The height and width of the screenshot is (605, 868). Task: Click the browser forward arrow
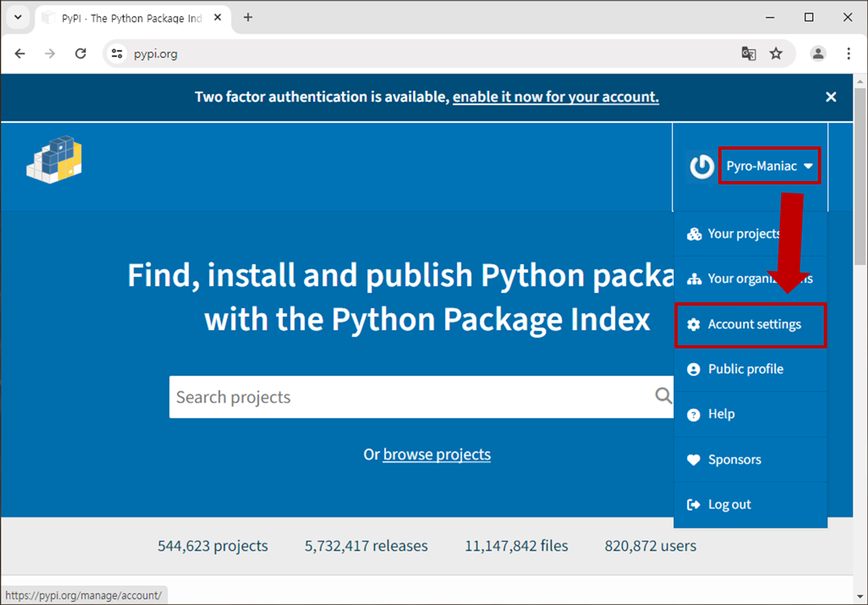(50, 54)
